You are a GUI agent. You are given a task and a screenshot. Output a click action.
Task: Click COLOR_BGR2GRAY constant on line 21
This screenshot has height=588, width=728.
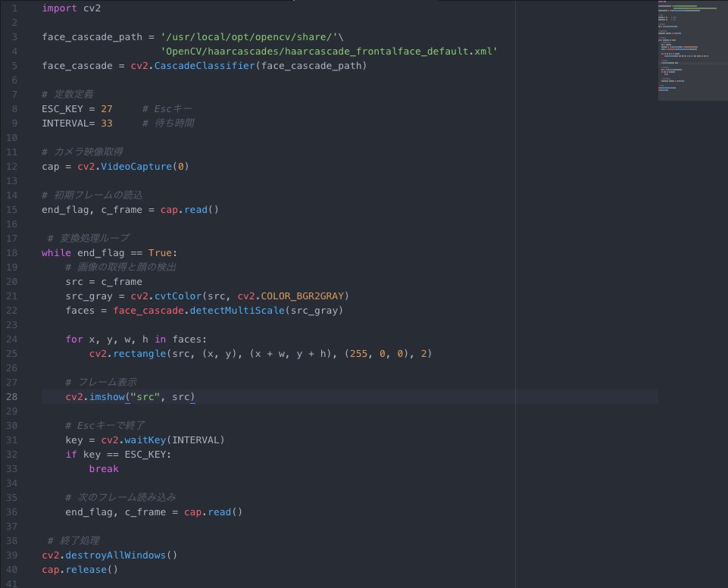pos(302,296)
